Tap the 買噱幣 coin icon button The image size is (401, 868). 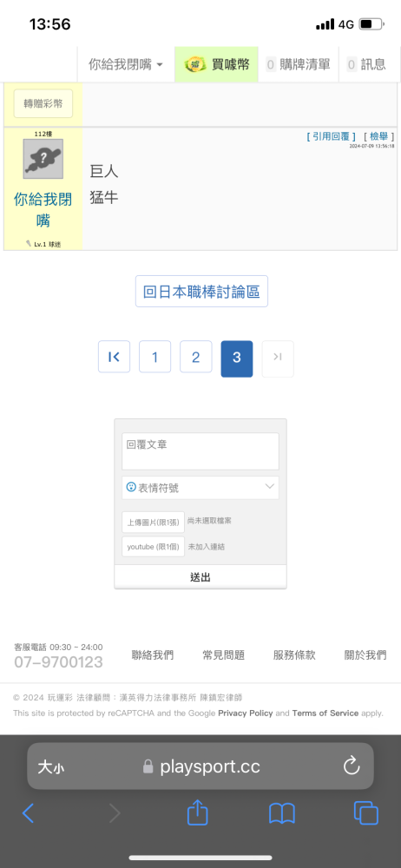(217, 64)
